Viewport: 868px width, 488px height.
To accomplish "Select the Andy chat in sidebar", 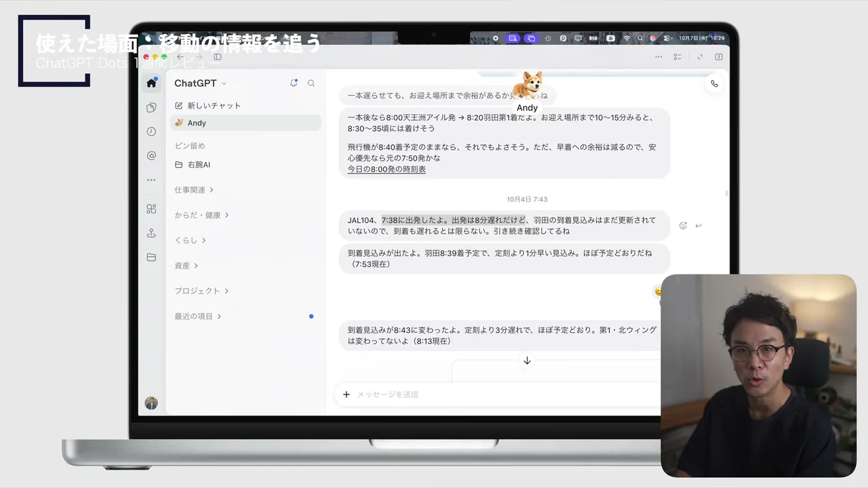I will point(245,123).
